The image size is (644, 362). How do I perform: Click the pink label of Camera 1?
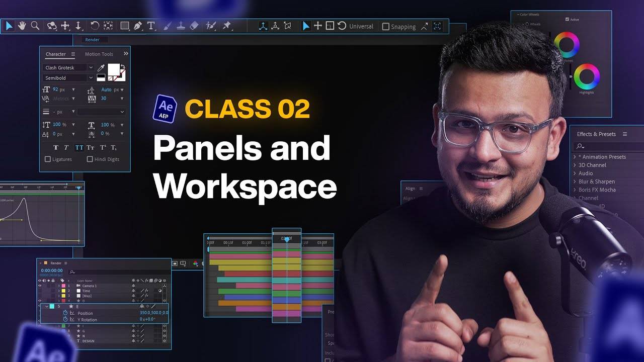click(63, 286)
